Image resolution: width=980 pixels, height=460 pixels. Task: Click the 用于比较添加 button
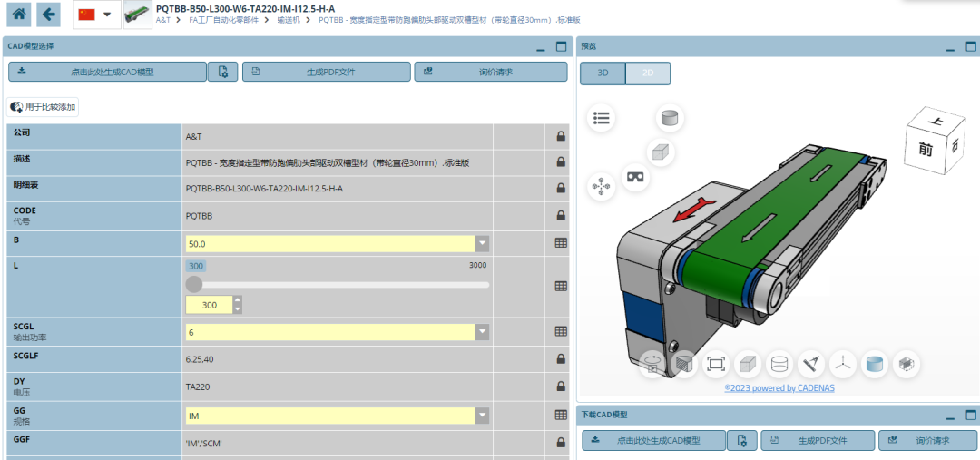[44, 107]
